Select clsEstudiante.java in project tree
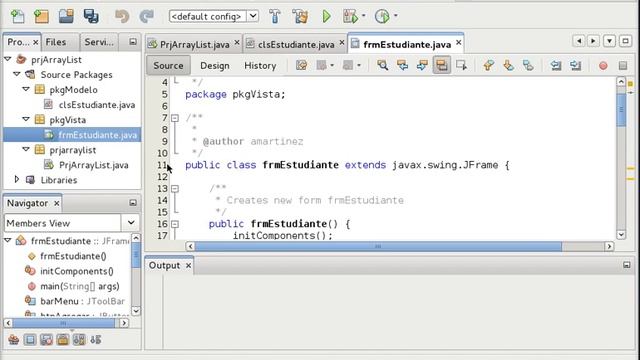 (x=97, y=105)
